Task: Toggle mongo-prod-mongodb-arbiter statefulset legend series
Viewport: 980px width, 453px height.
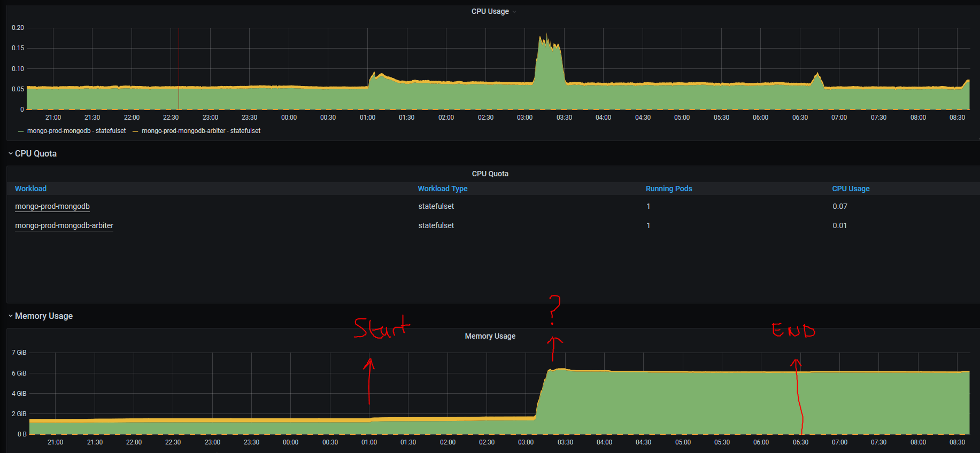Action: [200, 131]
